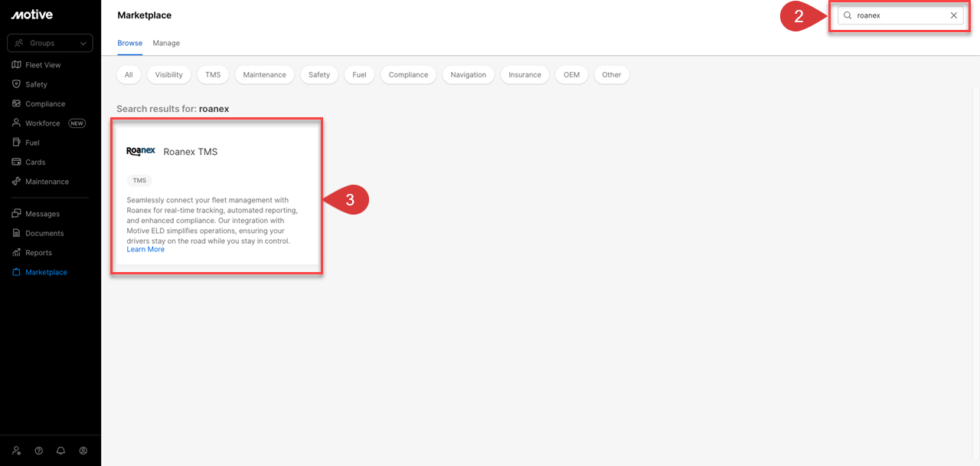
Task: Select the TMS category filter chip
Action: pos(213,75)
